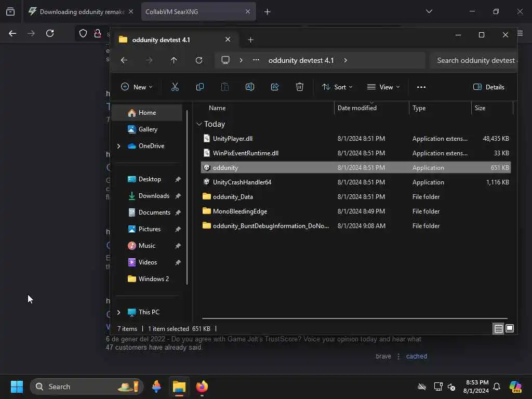Viewport: 532px width, 399px height.
Task: Open the Sort dropdown
Action: 337,87
